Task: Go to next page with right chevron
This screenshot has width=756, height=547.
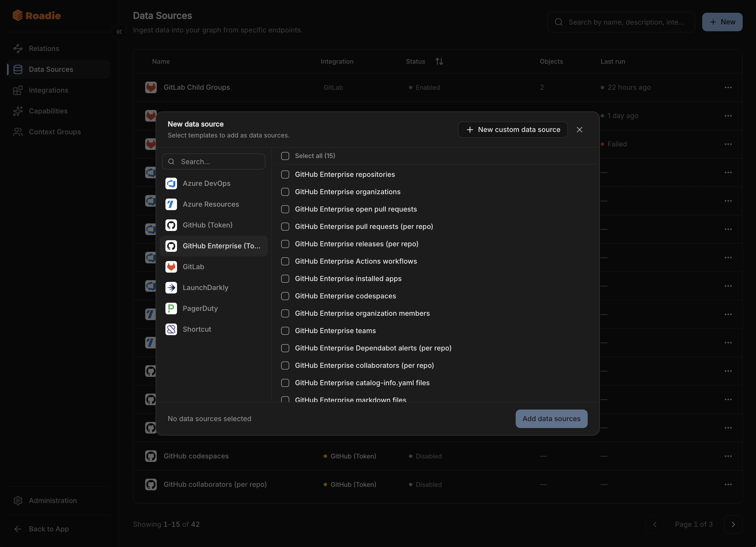Action: coord(733,524)
